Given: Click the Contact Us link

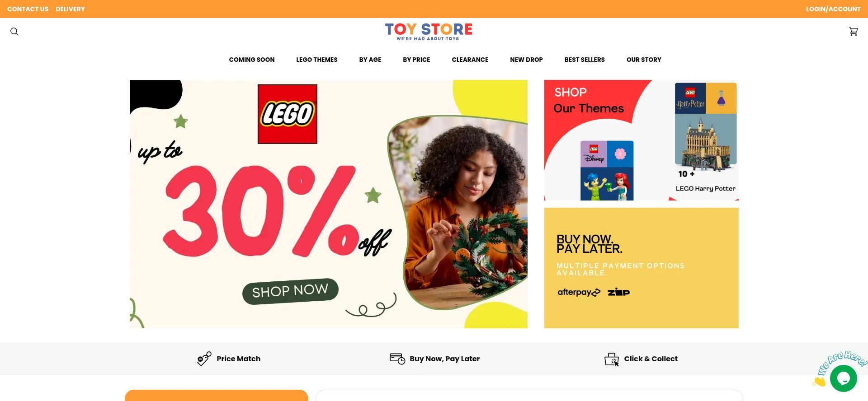Looking at the screenshot, I should (x=28, y=9).
